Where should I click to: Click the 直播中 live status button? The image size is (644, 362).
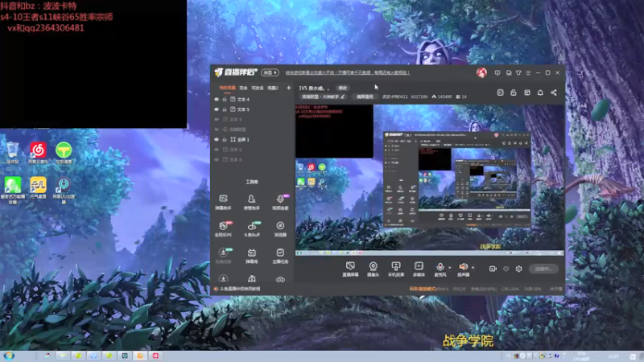click(543, 269)
